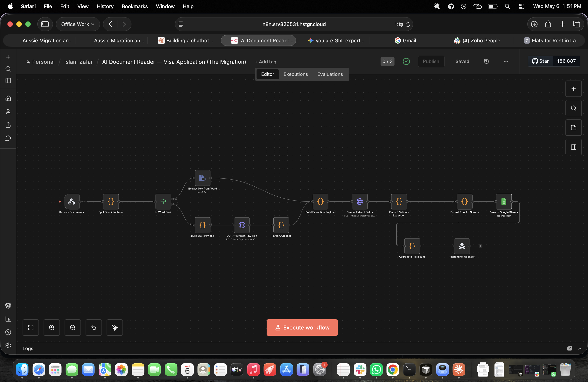Click the Execute workflow button
Screen dimensions: 588x382
(302, 327)
